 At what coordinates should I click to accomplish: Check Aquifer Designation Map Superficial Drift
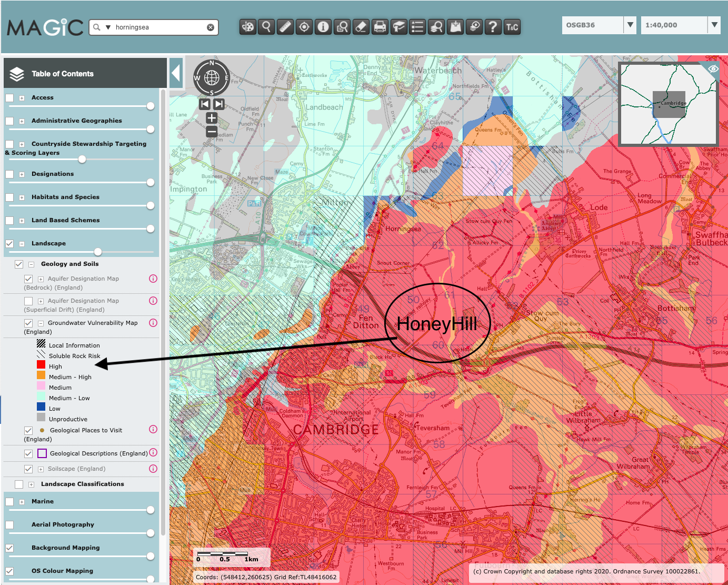click(28, 301)
